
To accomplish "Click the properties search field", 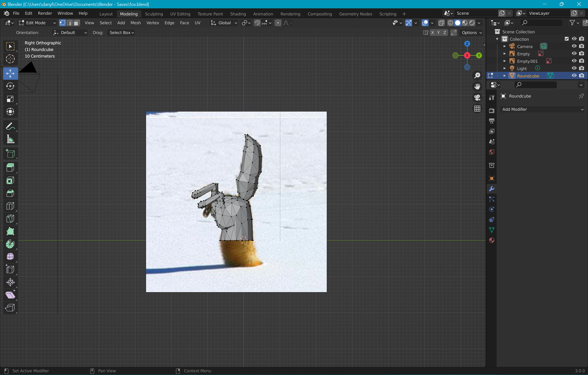I will tap(535, 85).
